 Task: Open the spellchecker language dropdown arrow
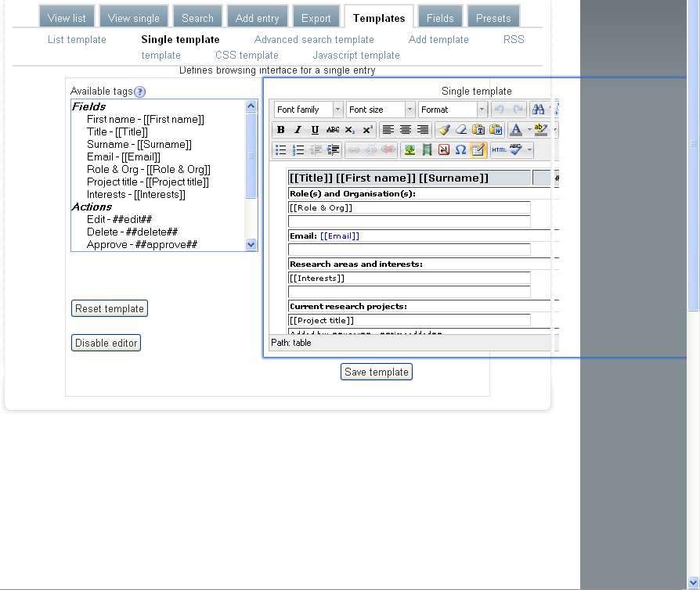point(529,150)
